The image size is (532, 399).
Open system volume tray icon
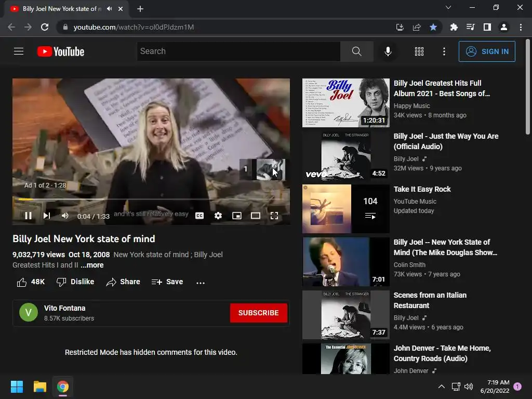[x=469, y=387]
